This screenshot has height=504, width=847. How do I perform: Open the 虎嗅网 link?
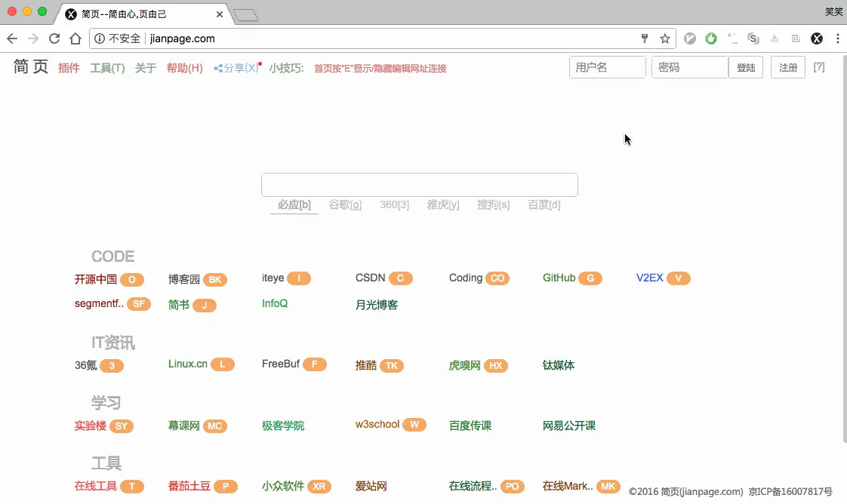point(464,365)
